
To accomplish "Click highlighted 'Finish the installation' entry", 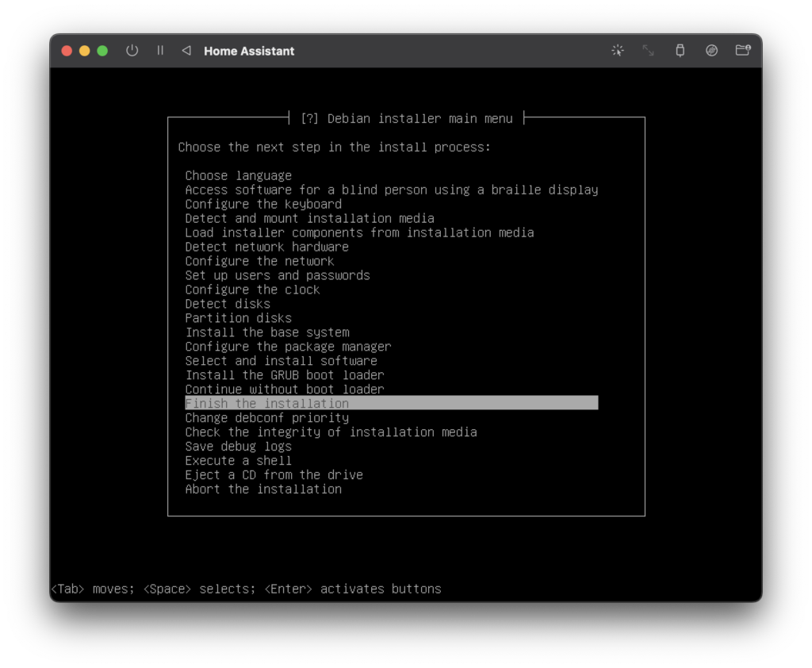I will [x=392, y=403].
